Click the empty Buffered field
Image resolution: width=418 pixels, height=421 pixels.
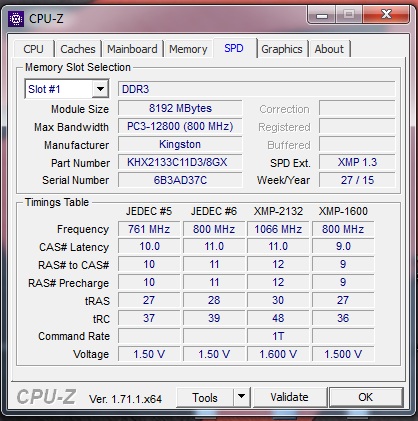point(357,144)
